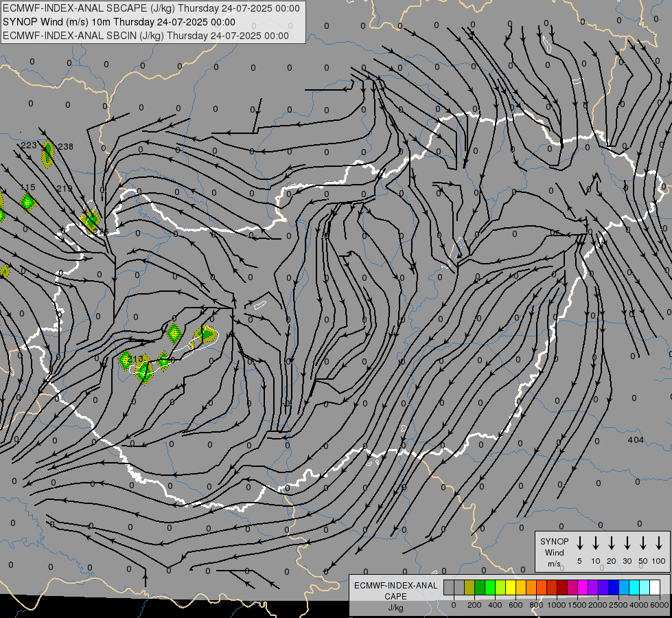Click the 223 CAPE value on the map
672x618 pixels.
click(x=29, y=146)
